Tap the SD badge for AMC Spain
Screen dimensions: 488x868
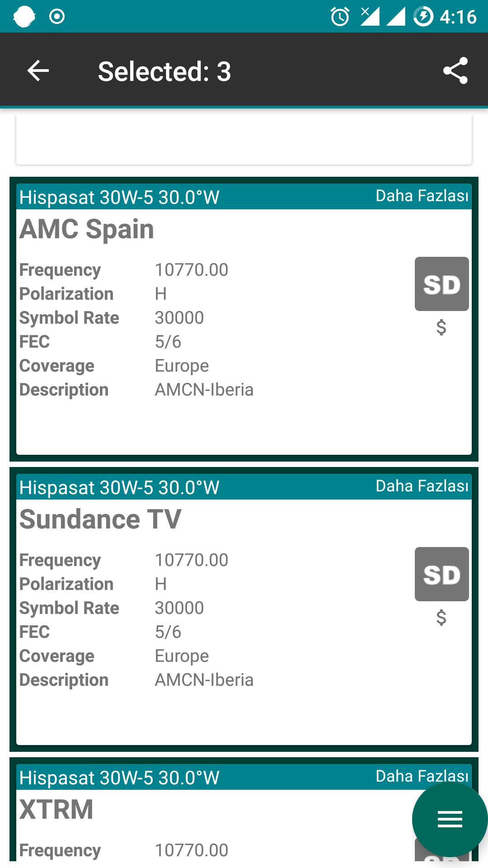tap(441, 284)
